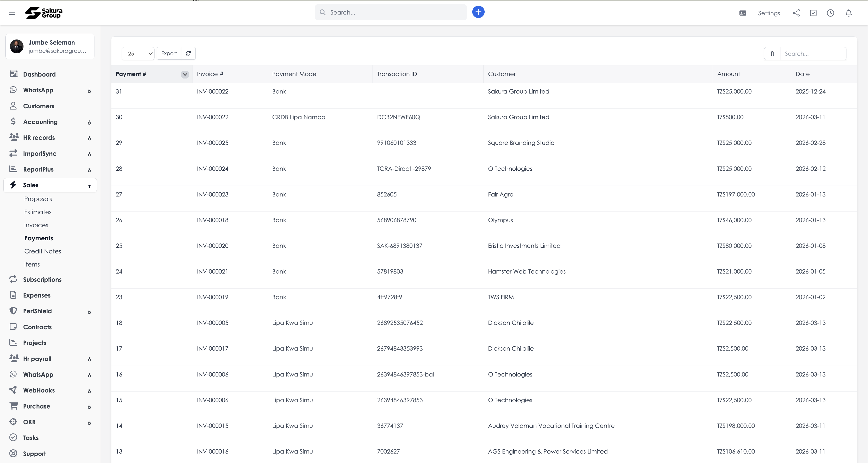Click the PerfShield shield icon
The width and height of the screenshot is (868, 463).
click(x=13, y=311)
